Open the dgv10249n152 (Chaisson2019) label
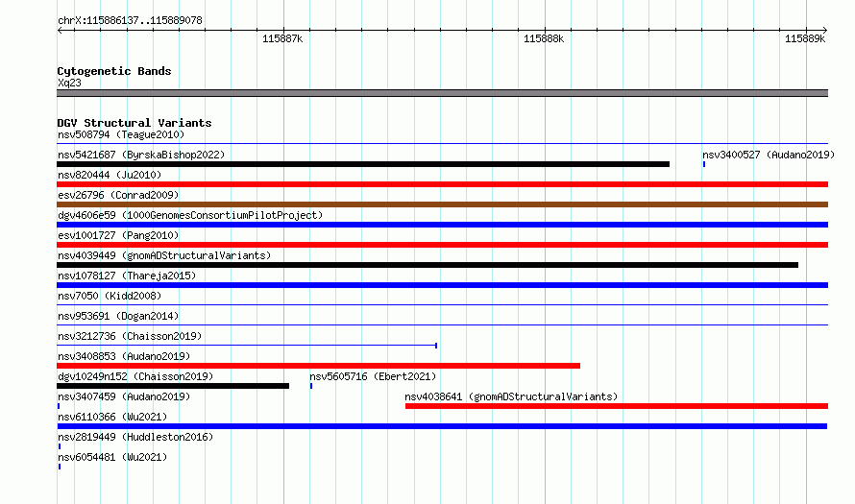Image resolution: width=855 pixels, height=504 pixels. (135, 376)
